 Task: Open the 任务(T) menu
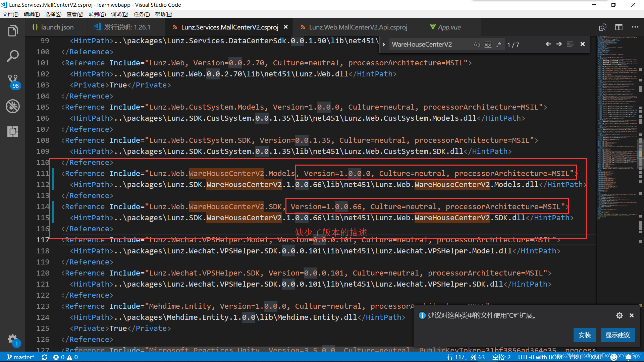[x=142, y=14]
